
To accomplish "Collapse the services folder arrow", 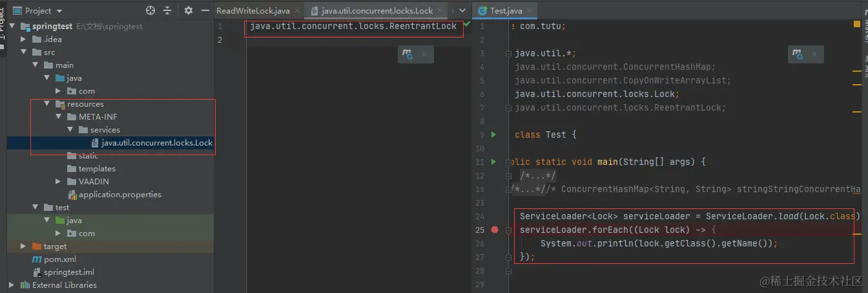I will click(70, 130).
